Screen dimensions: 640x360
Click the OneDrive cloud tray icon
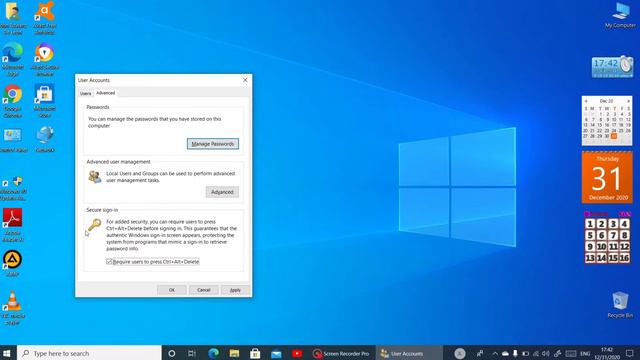[x=505, y=353]
